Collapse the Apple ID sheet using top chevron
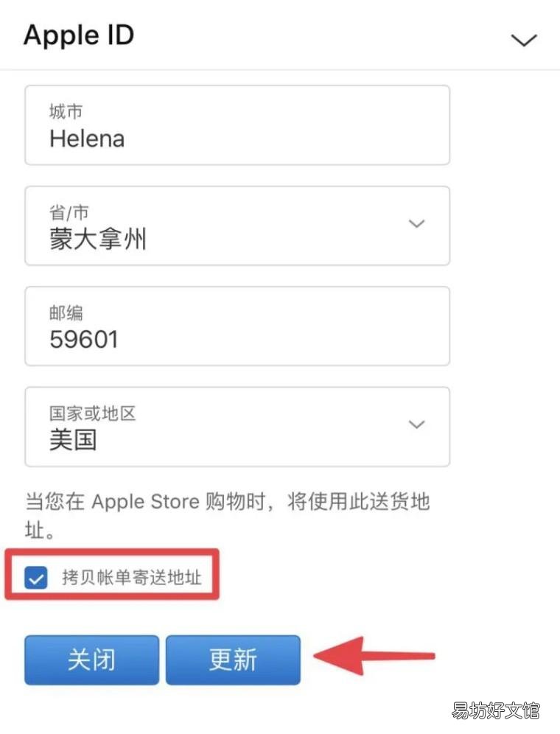560x734 pixels. point(524,40)
